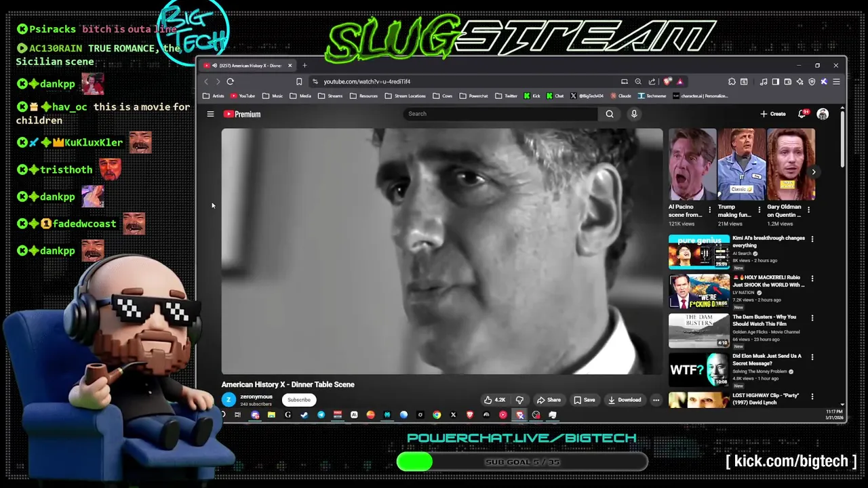
Task: Click the YouTube search magnifier button
Action: (609, 114)
